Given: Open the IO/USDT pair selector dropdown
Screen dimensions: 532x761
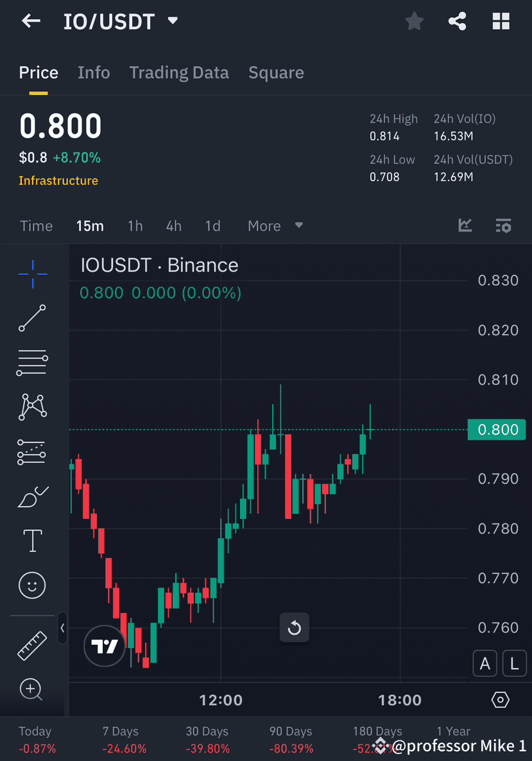Looking at the screenshot, I should pos(171,21).
